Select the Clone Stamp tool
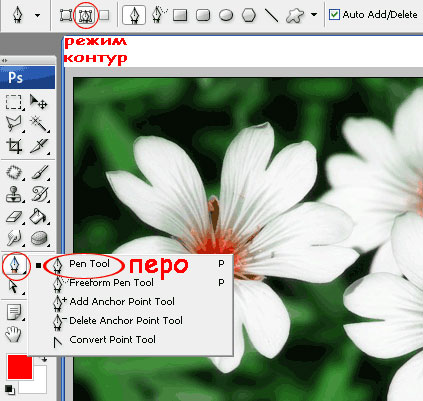 click(x=14, y=195)
